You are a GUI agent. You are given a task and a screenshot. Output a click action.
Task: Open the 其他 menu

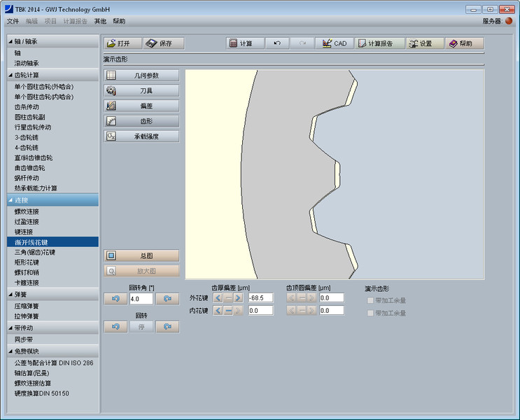pos(101,22)
